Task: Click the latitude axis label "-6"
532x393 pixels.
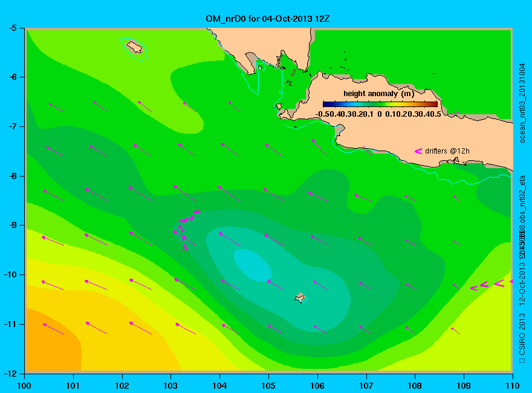Action: [x=12, y=77]
